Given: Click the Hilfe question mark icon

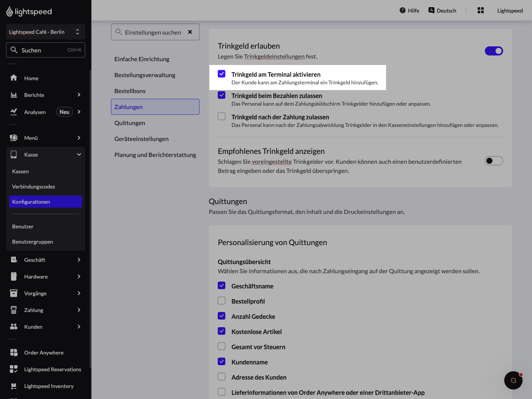Looking at the screenshot, I should (x=403, y=10).
